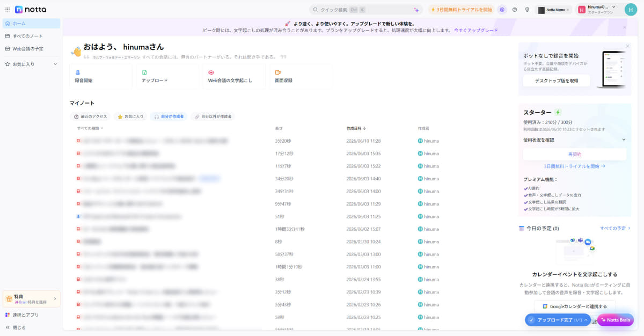Expand 使用状況を確認 section

[574, 140]
